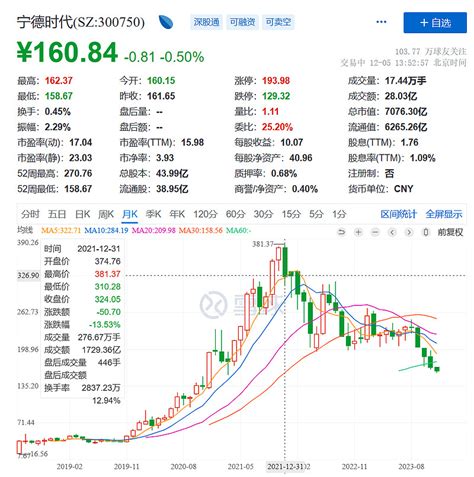Click the MA10:284.19 indicator label
The width and height of the screenshot is (474, 477).
106,230
